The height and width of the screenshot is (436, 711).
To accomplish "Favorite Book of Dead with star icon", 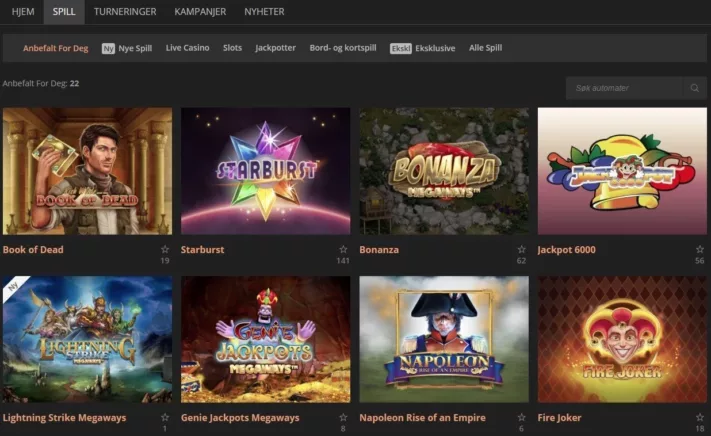I will (165, 249).
